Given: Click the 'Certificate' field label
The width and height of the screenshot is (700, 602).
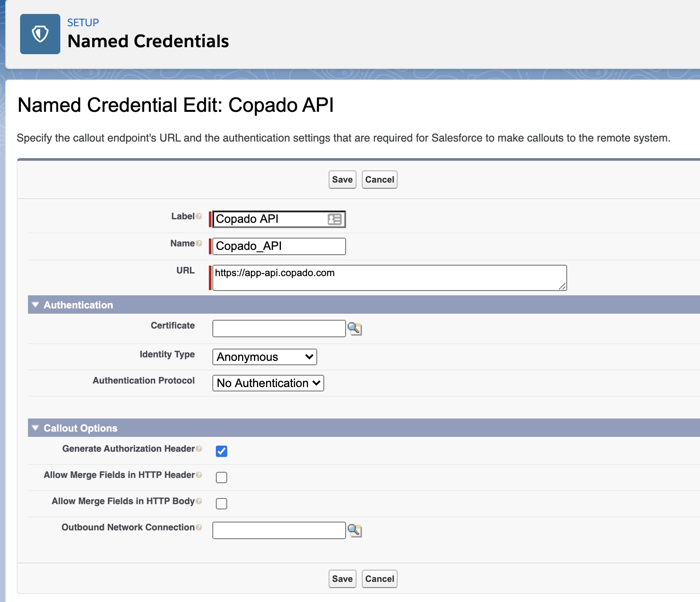Looking at the screenshot, I should click(x=173, y=325).
